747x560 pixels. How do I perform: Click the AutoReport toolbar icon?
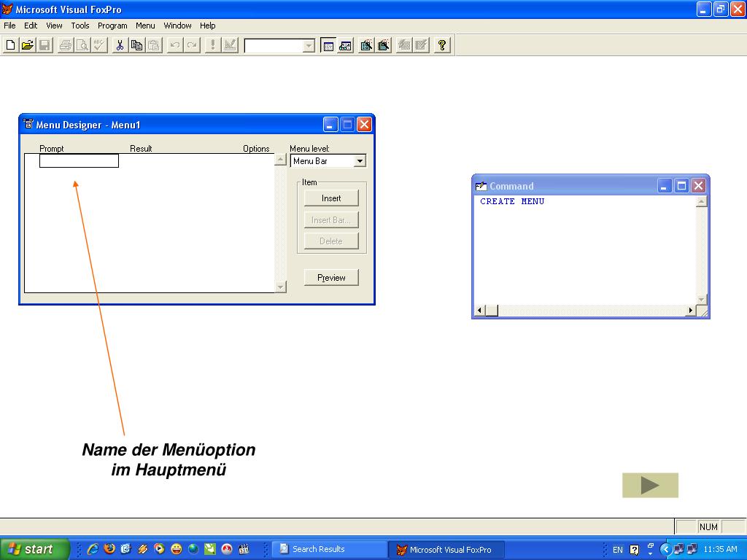421,45
